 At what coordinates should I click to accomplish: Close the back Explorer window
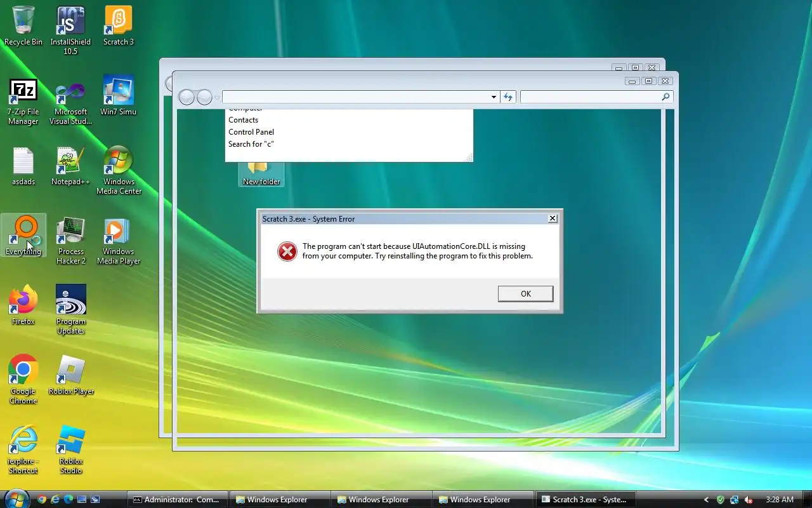[652, 67]
